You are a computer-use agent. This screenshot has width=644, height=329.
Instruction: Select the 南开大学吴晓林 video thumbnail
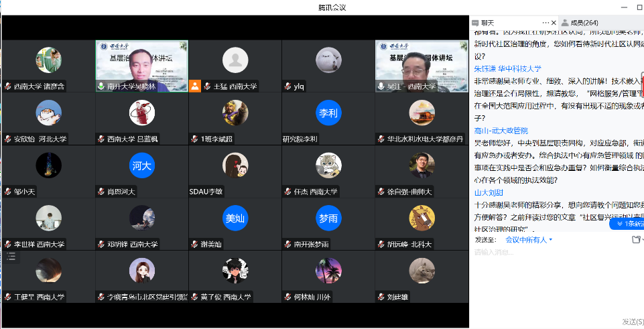(x=141, y=65)
